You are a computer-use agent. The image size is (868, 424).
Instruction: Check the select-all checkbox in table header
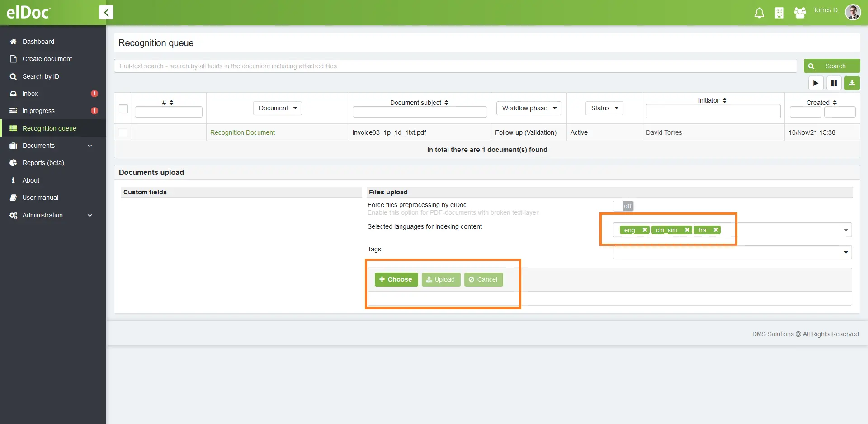pos(123,109)
